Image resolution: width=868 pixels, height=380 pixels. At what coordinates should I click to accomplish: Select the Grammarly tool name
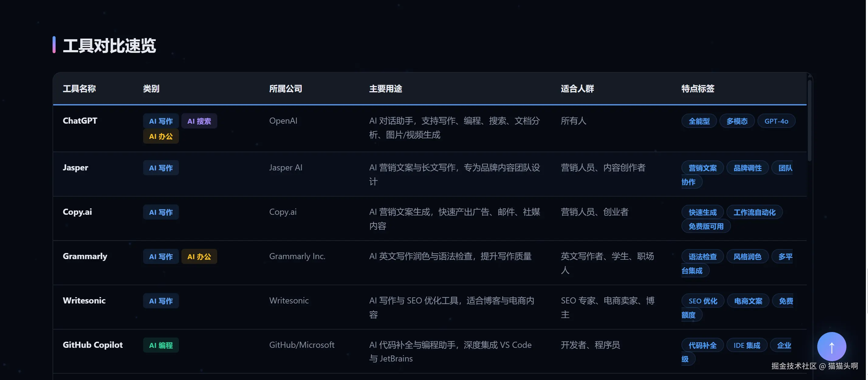point(85,256)
